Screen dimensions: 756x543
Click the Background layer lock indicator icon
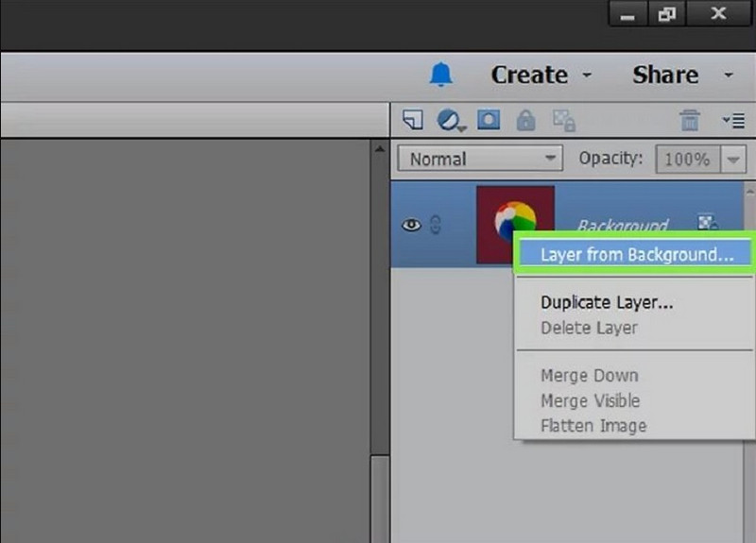coord(708,223)
